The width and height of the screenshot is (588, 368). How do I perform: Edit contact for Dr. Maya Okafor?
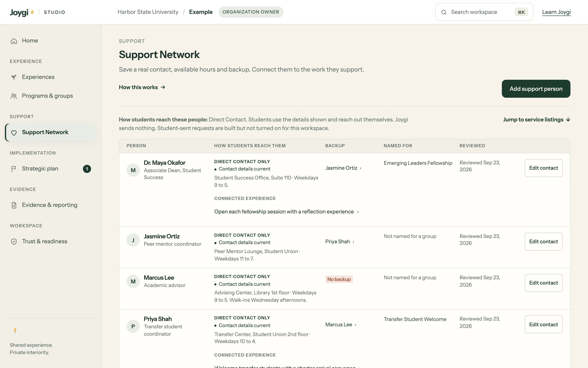(x=543, y=168)
